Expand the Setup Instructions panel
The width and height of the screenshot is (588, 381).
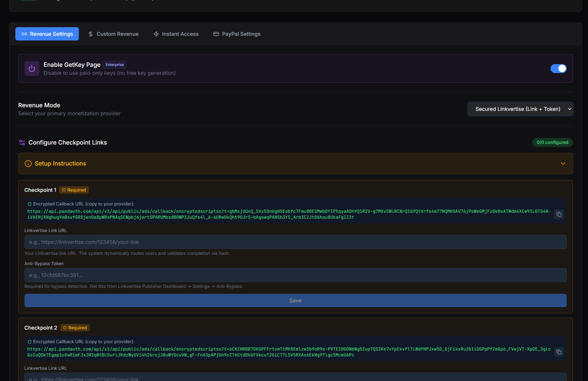click(295, 163)
